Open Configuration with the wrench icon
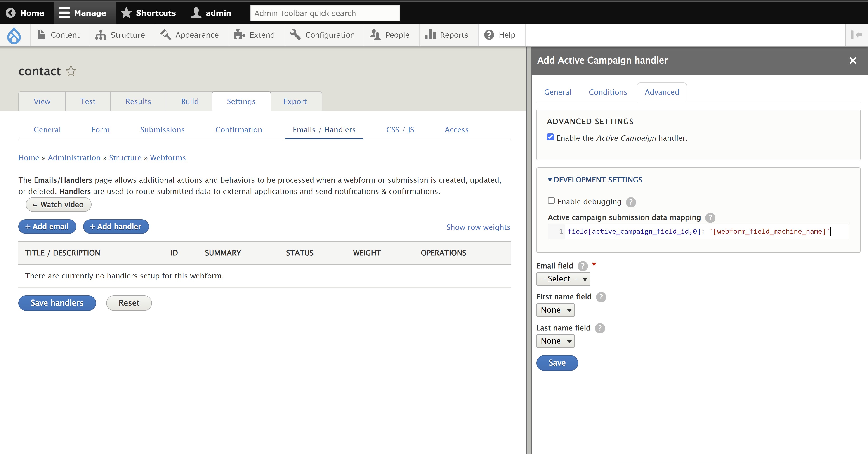Viewport: 868px width, 463px height. point(295,35)
